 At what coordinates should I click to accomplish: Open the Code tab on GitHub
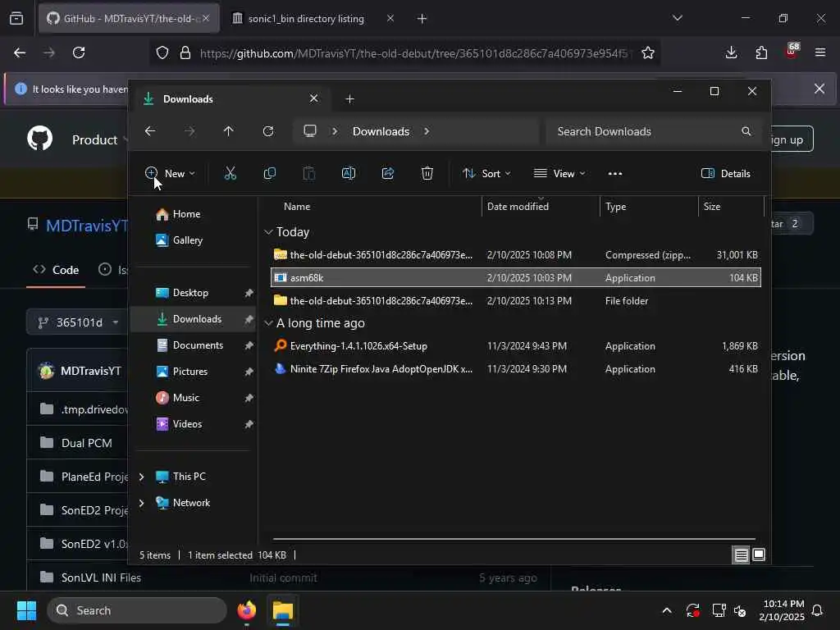(x=56, y=270)
